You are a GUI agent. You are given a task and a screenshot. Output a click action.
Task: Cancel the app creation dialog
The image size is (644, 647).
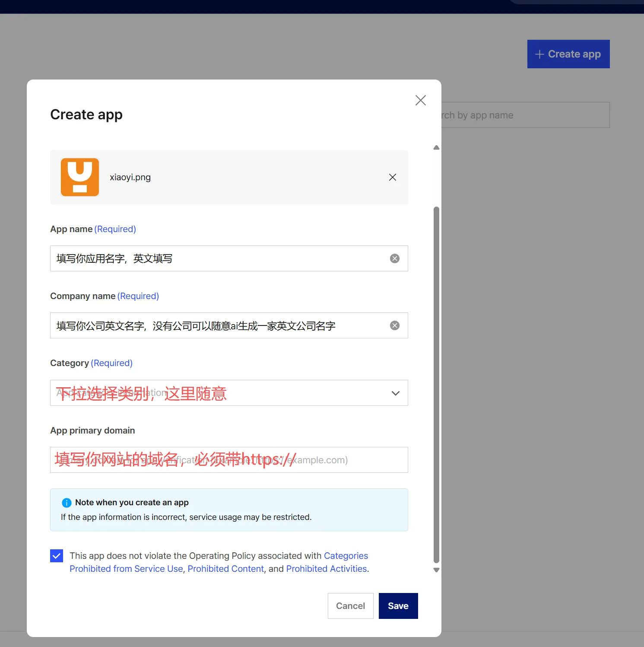350,606
